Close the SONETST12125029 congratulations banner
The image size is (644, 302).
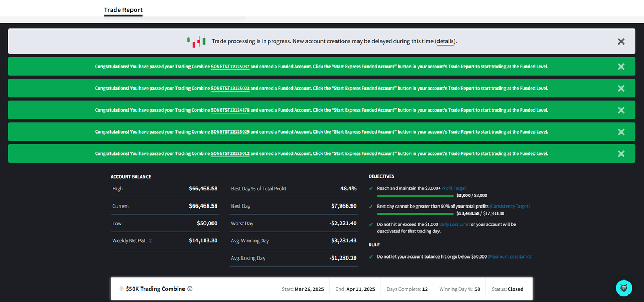621,131
